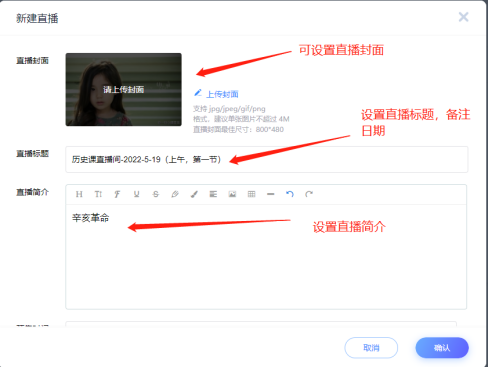
Task: Confirm with the 确认 button
Action: [x=442, y=348]
